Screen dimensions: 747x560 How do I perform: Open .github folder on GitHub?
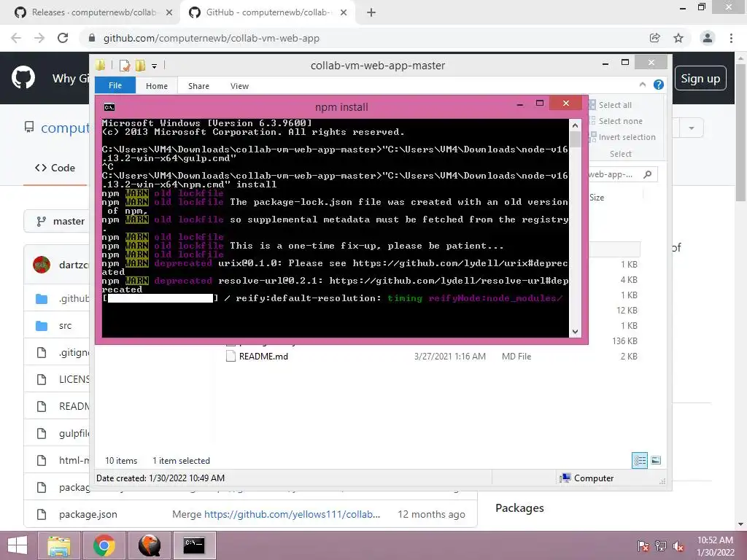[x=74, y=298]
